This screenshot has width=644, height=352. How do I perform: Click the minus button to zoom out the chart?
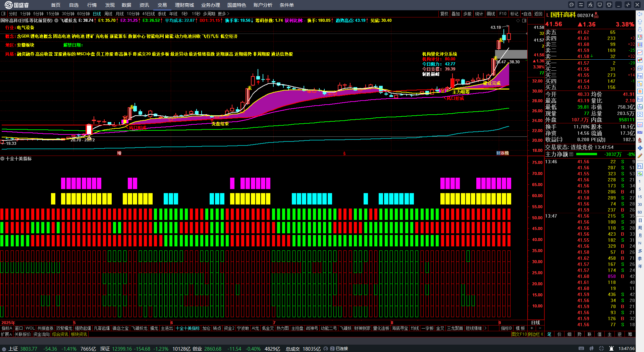click(x=540, y=328)
